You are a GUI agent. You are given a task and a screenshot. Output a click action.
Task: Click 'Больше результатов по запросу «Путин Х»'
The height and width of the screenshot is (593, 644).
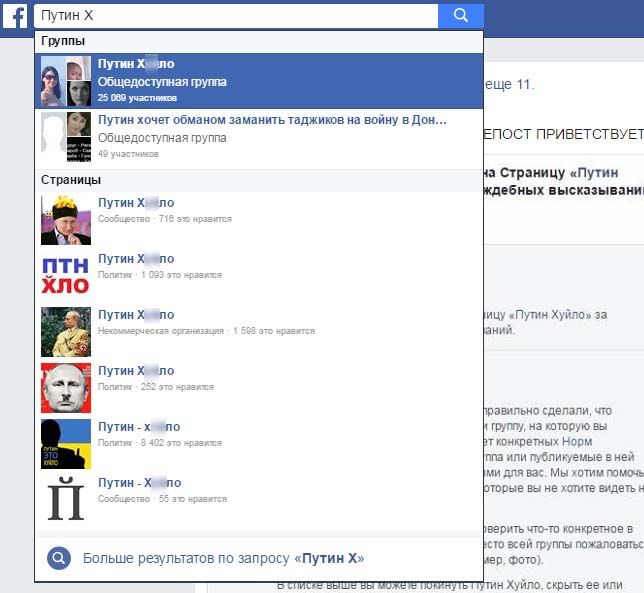pyautogui.click(x=259, y=559)
